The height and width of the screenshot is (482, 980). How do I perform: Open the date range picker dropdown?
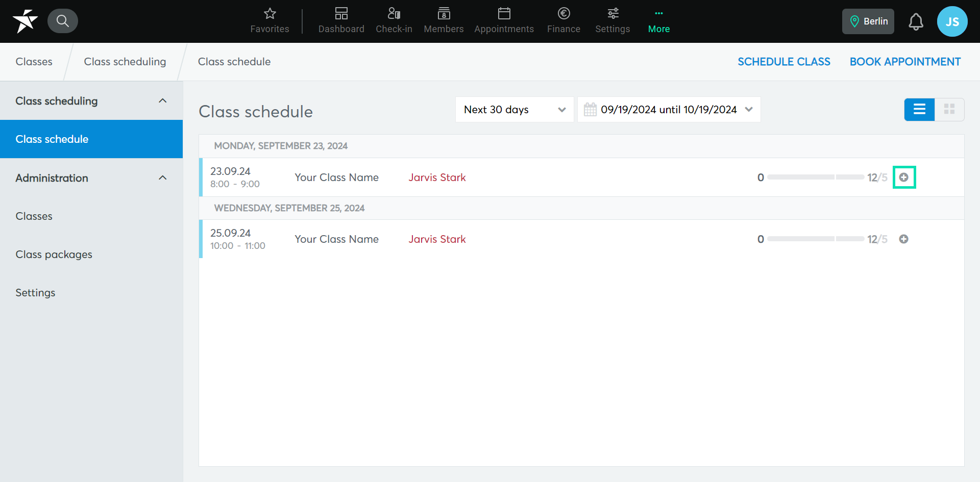(669, 110)
